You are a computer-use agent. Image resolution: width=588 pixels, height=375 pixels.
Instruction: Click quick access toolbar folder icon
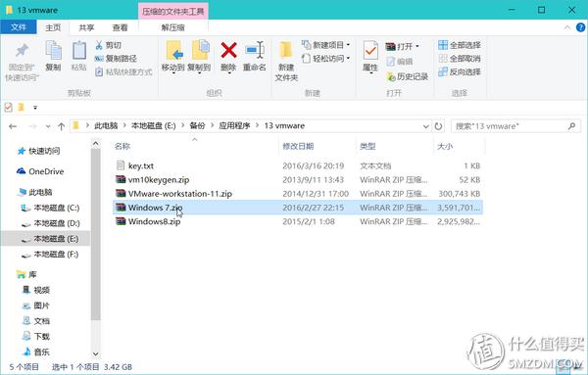[22, 108]
